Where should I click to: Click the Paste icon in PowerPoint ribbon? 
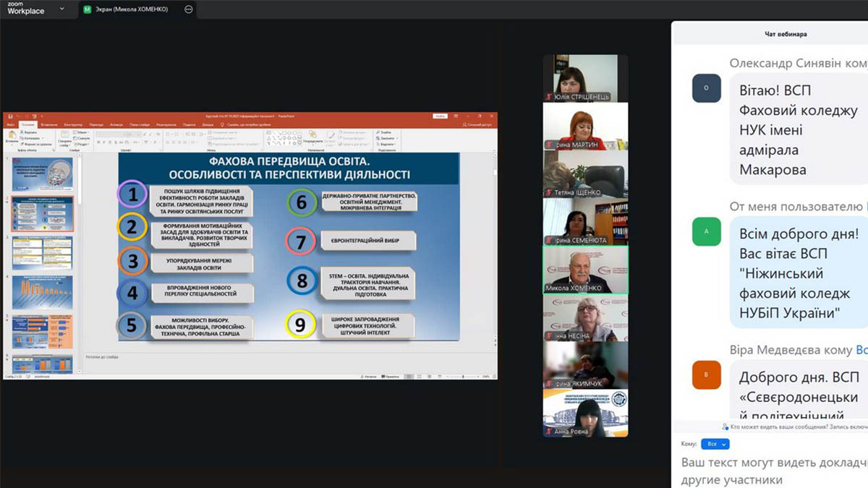(x=12, y=137)
